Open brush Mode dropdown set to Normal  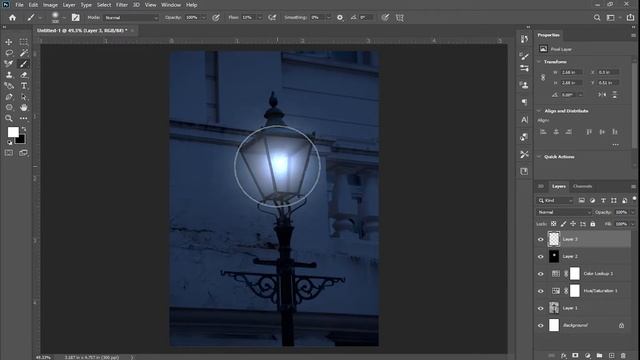[x=131, y=18]
